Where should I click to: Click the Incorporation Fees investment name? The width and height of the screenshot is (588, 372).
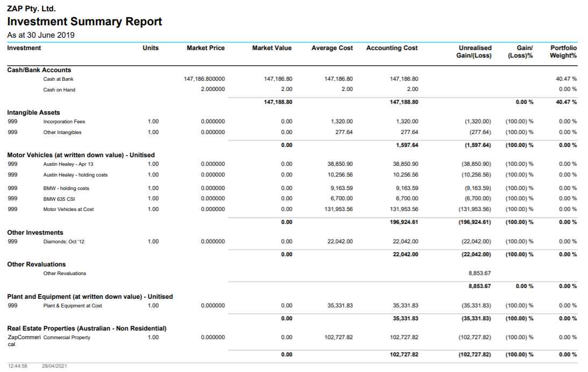click(64, 122)
